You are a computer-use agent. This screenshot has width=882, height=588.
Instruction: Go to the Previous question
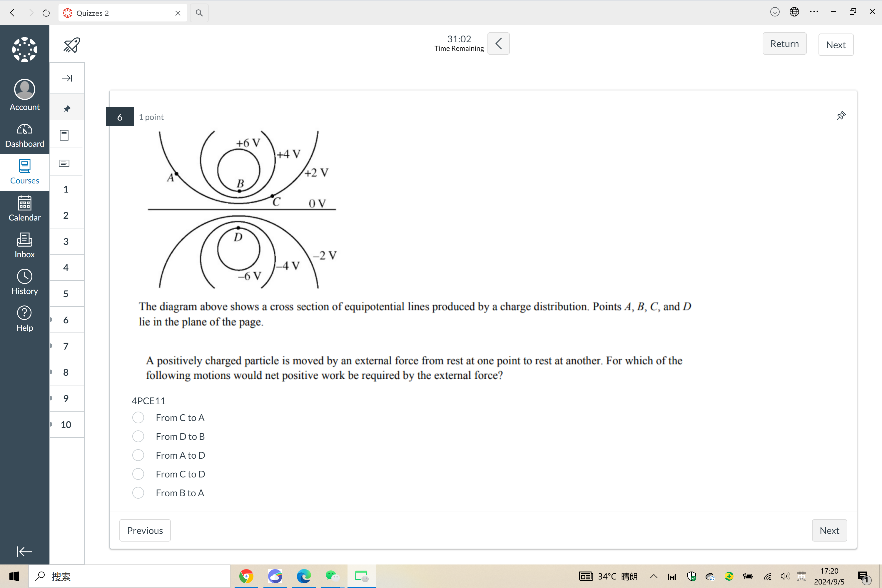[x=145, y=530]
